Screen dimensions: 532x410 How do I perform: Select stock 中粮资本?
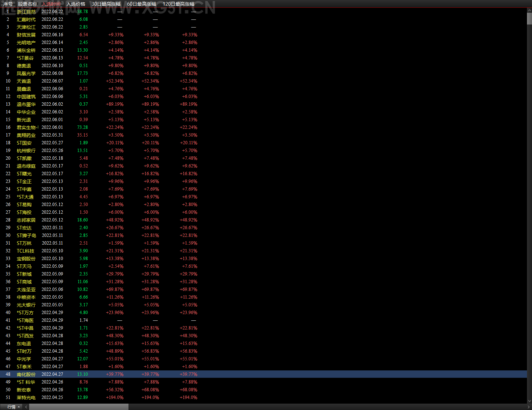click(26, 297)
